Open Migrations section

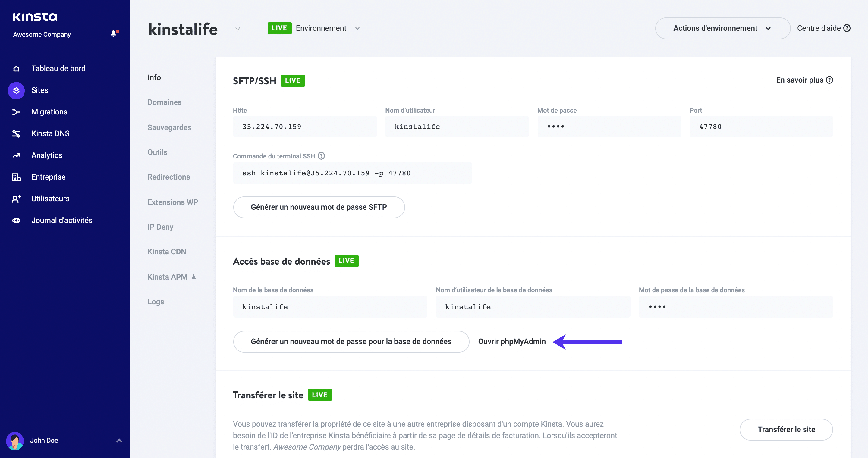tap(49, 112)
